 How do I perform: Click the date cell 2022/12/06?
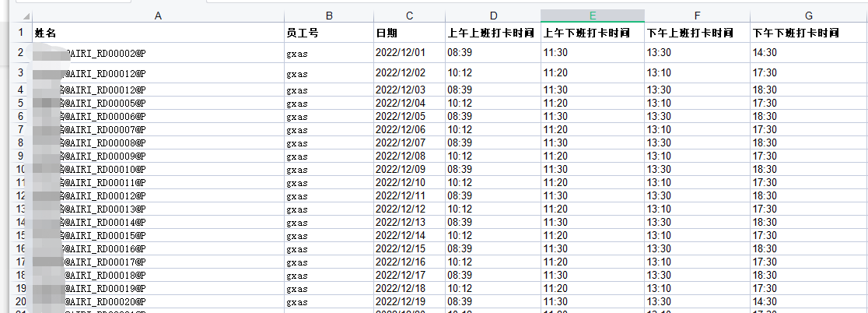pos(410,129)
